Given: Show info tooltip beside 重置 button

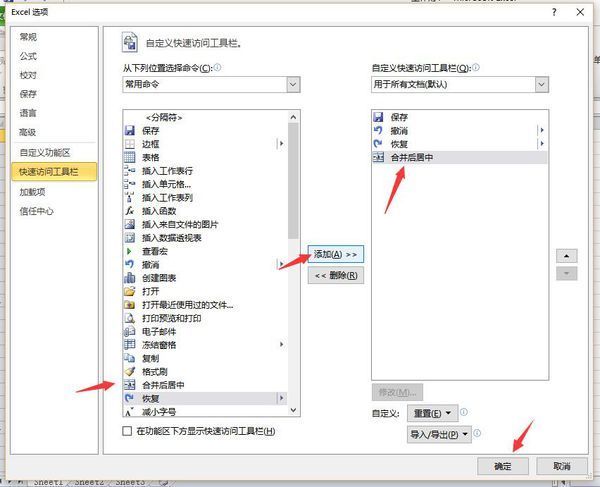Looking at the screenshot, I should (x=463, y=412).
